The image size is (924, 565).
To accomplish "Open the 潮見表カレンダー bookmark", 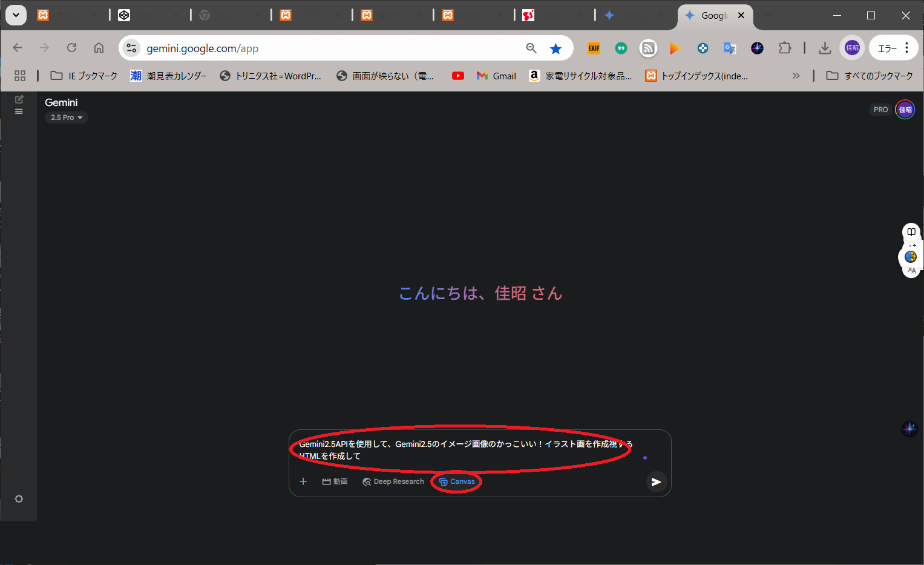I will click(169, 76).
